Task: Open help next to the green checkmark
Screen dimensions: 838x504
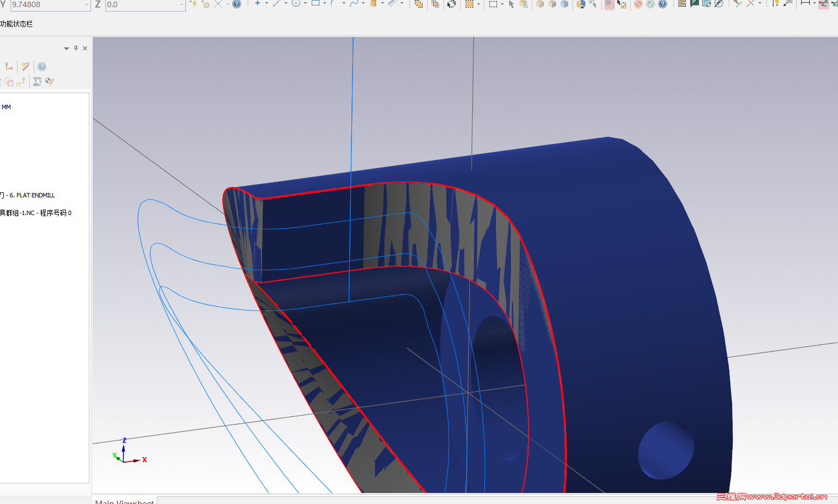Action: coord(663,4)
